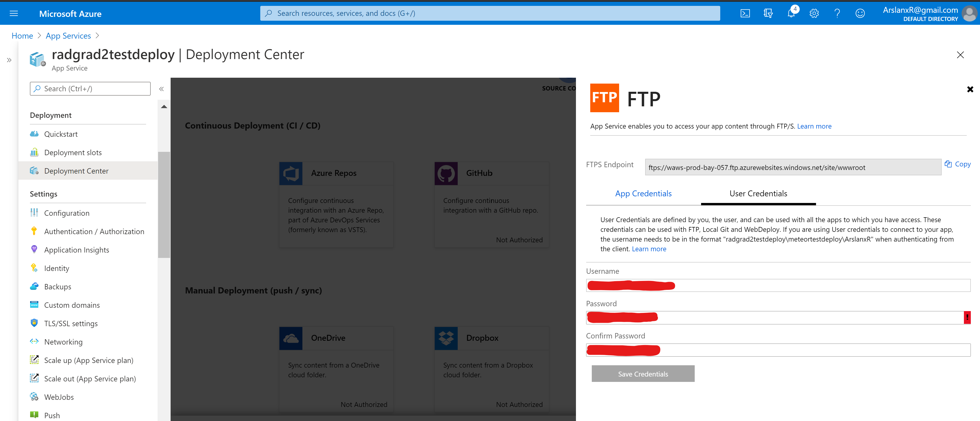Screen dimensions: 980x421
Task: Click the OneDrive tile icon
Action: tap(291, 338)
